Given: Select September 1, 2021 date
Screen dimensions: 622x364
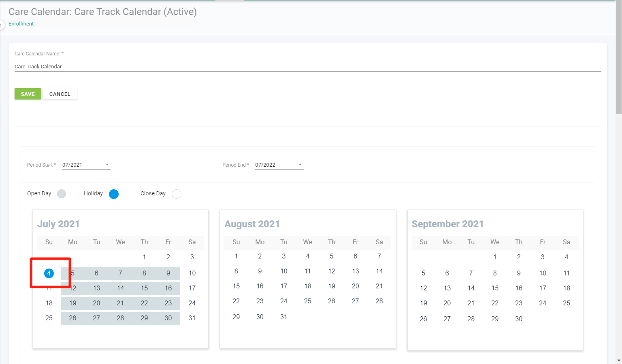Looking at the screenshot, I should 495,257.
